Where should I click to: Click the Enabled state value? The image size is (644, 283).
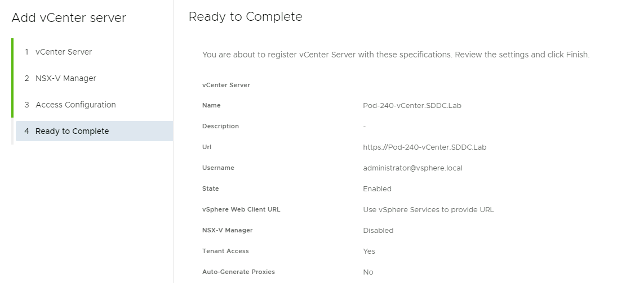(377, 189)
